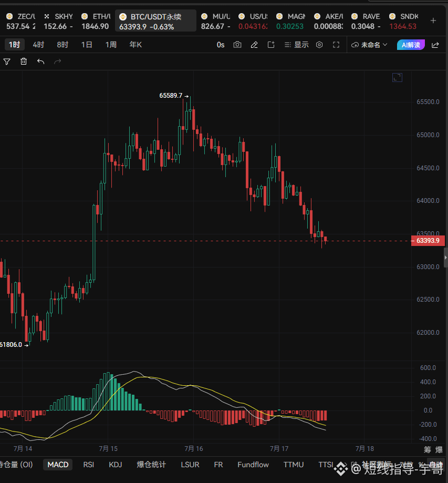The image size is (448, 483).
Task: Redo the drawing action
Action: 58,61
